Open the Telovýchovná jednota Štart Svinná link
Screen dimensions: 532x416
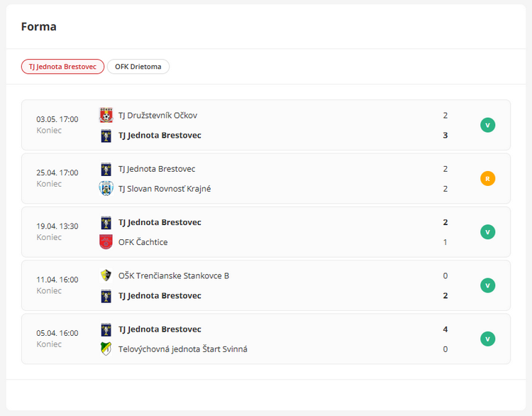[182, 349]
